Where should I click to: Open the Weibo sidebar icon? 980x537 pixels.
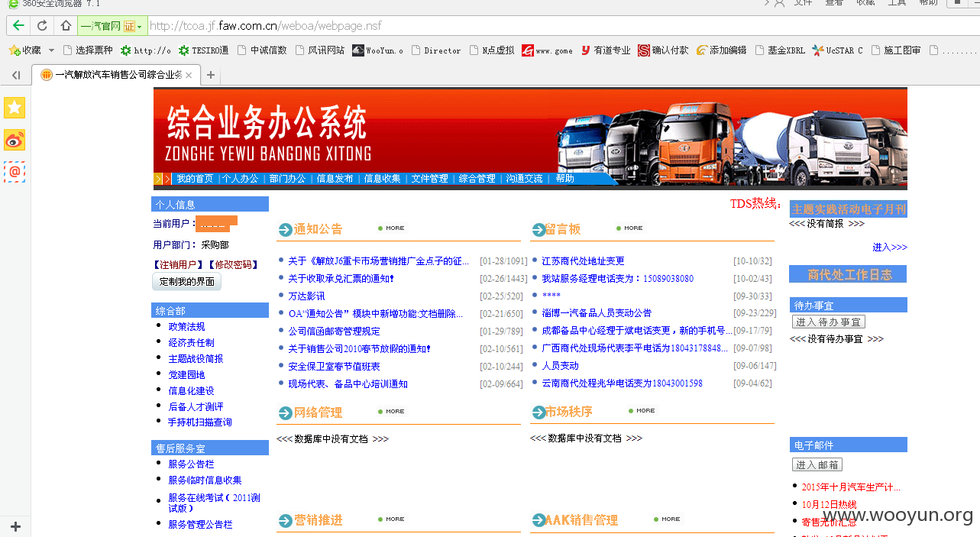pos(15,140)
